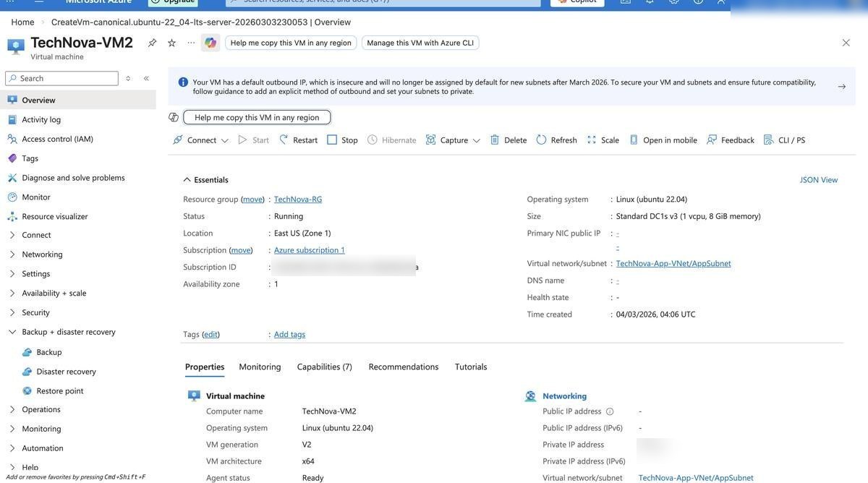
Task: Close the VM overview blade
Action: tap(846, 43)
